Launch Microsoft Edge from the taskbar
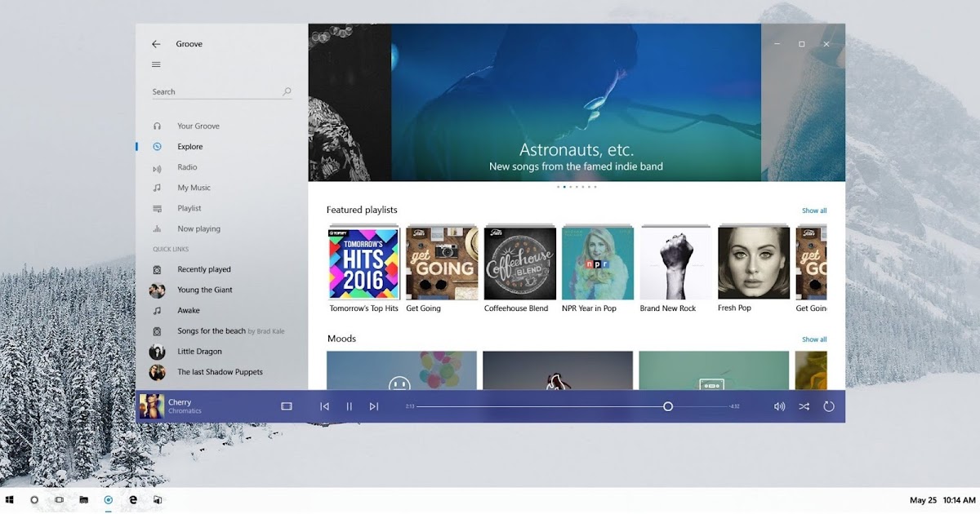Viewport: 980px width, 514px height. tap(131, 500)
